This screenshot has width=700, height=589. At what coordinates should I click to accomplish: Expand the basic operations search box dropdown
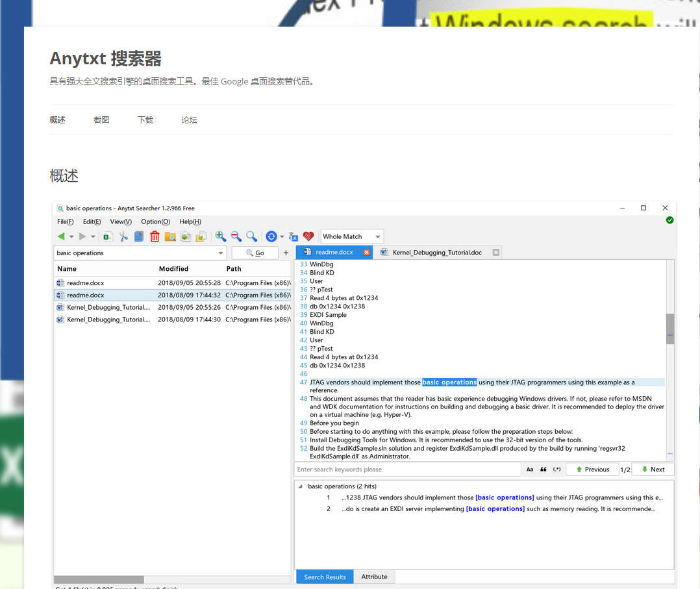221,253
